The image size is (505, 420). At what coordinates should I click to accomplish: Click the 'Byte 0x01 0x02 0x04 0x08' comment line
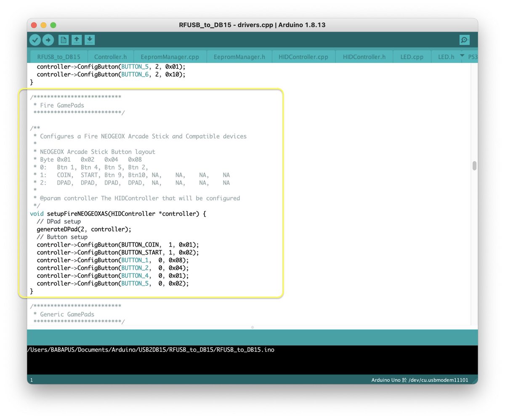click(88, 159)
